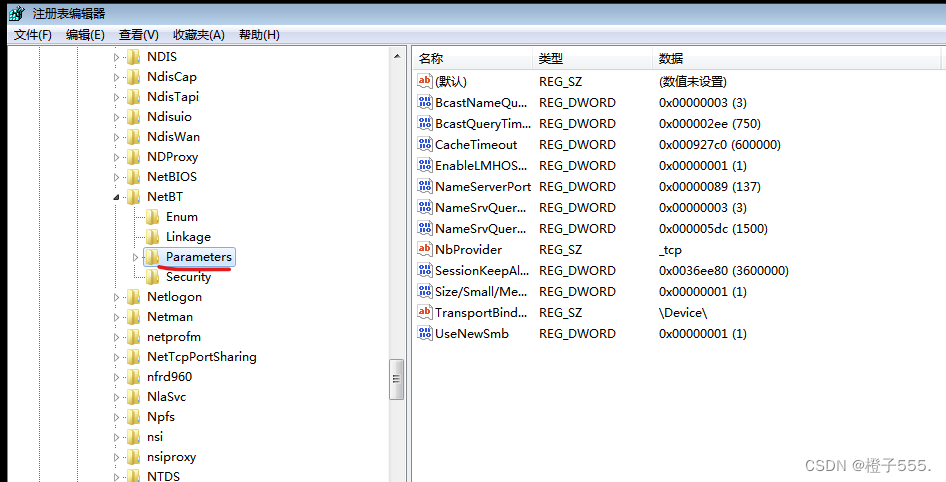
Task: Click the CacheTimeout DWORD icon
Action: tap(425, 145)
